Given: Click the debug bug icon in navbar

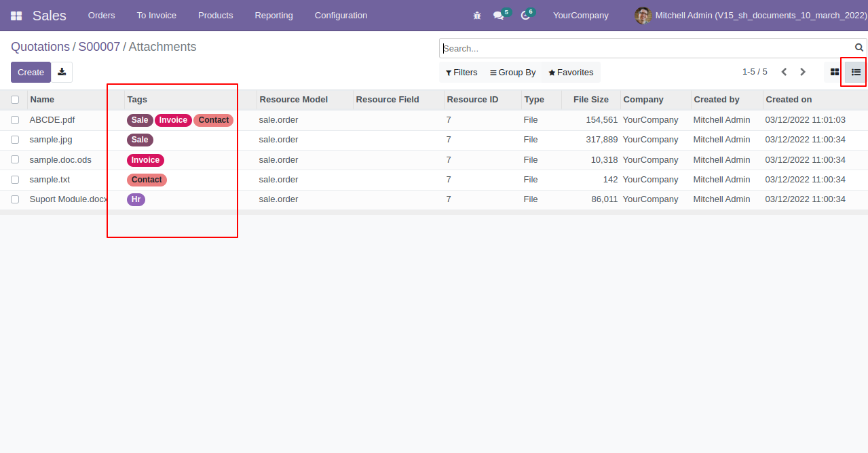Looking at the screenshot, I should pos(477,16).
